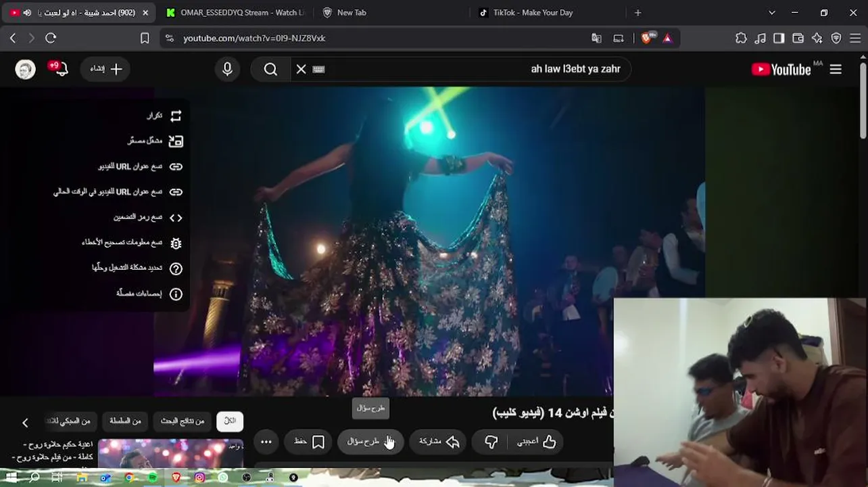Open the YouTube account avatar

pyautogui.click(x=26, y=69)
